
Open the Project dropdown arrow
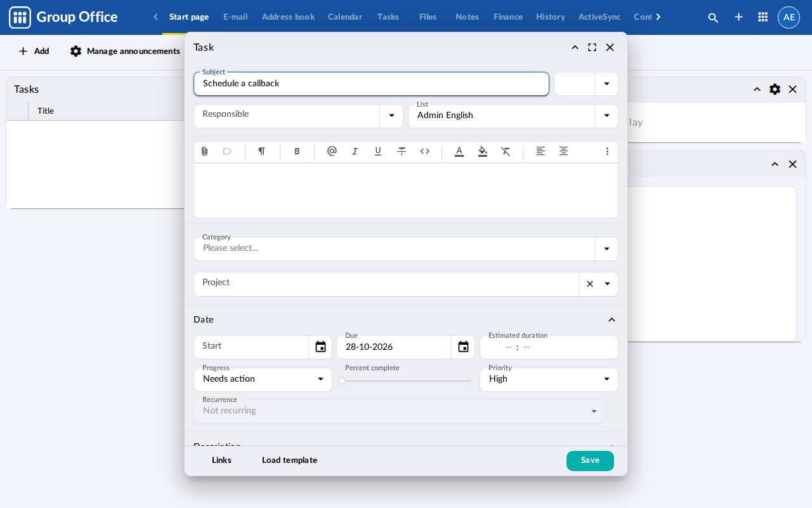[607, 284]
